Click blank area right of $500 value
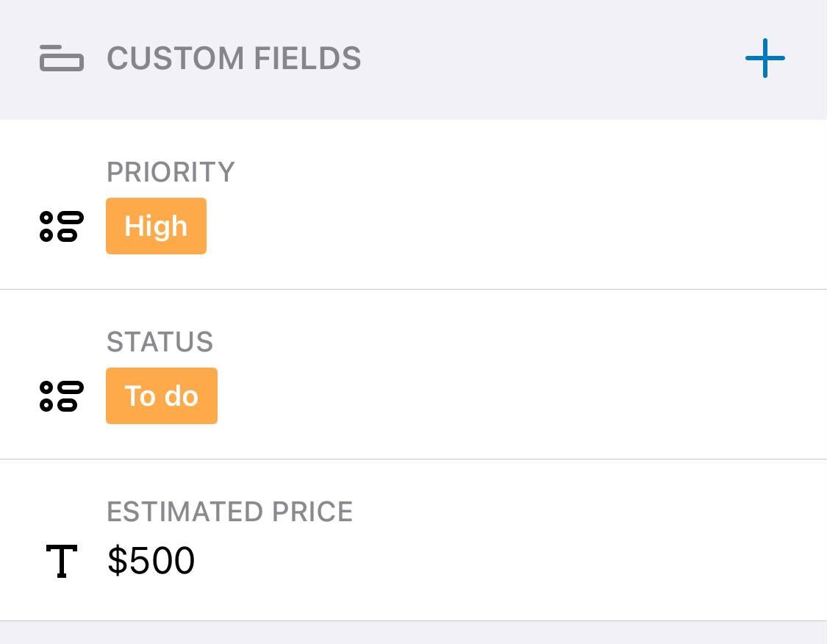Image resolution: width=827 pixels, height=644 pixels. click(x=478, y=561)
